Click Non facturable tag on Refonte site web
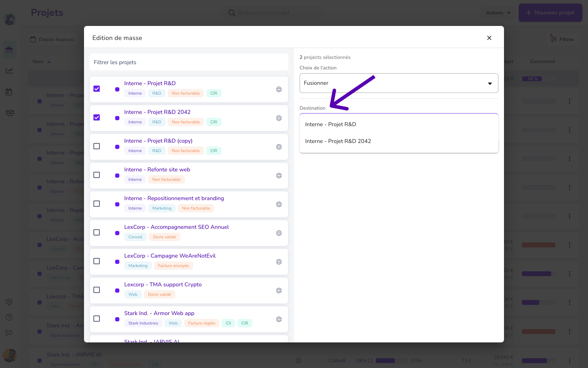Screen dimensions: 588x368 tap(166, 179)
